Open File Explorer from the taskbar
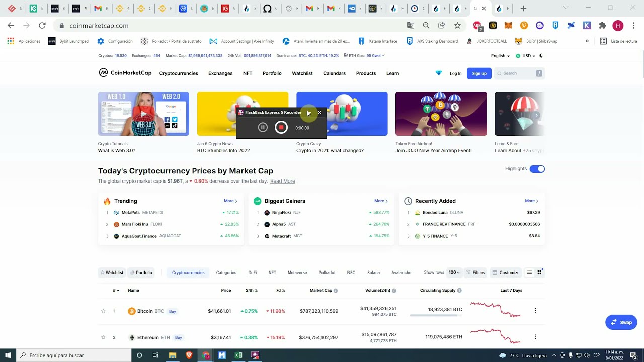This screenshot has height=362, width=644. pos(173,355)
